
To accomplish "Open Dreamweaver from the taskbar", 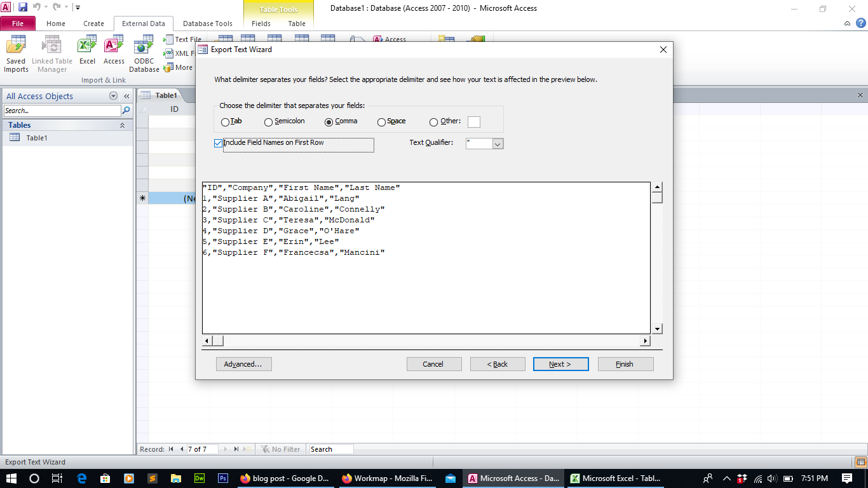I will pos(200,478).
